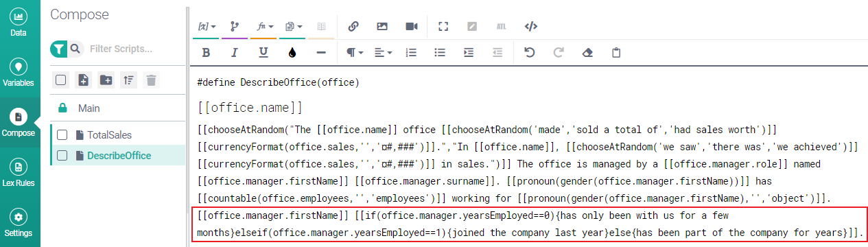868x247 pixels.
Task: Toggle fullscreen editor mode
Action: 443,27
